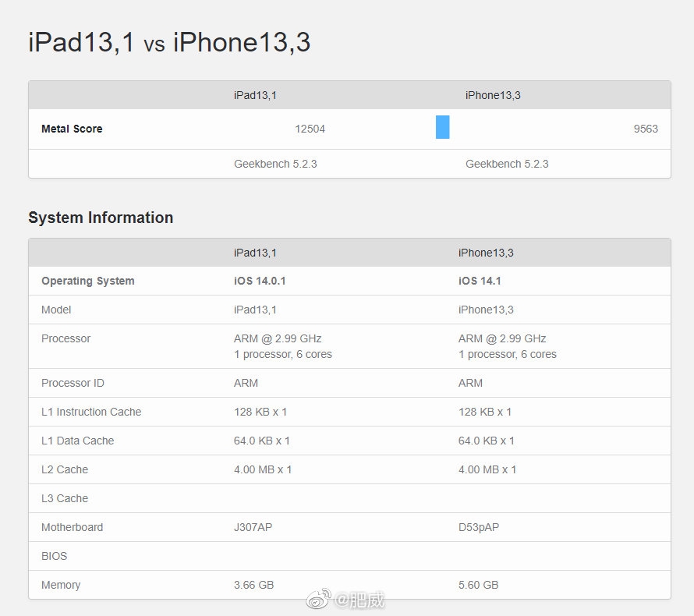Click "4.00 MB x 1" in the iPad column

pos(263,469)
